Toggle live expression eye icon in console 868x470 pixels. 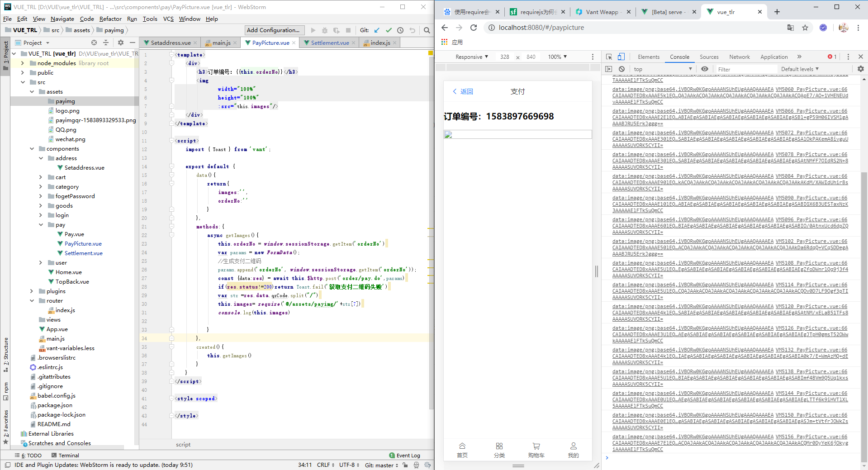point(704,69)
